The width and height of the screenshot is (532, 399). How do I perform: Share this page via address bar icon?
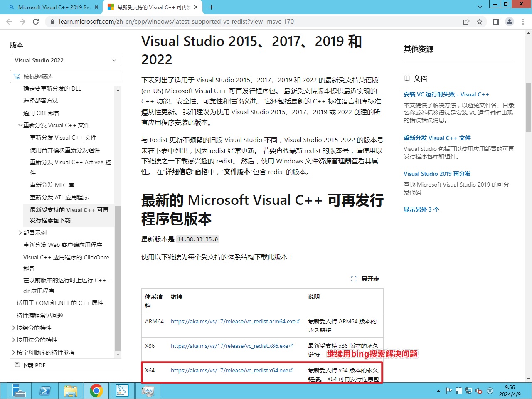point(466,22)
